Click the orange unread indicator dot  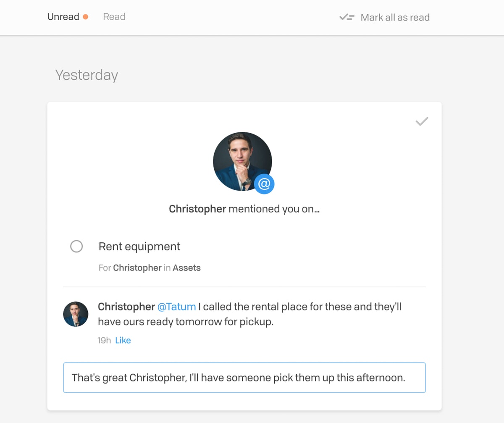click(85, 17)
